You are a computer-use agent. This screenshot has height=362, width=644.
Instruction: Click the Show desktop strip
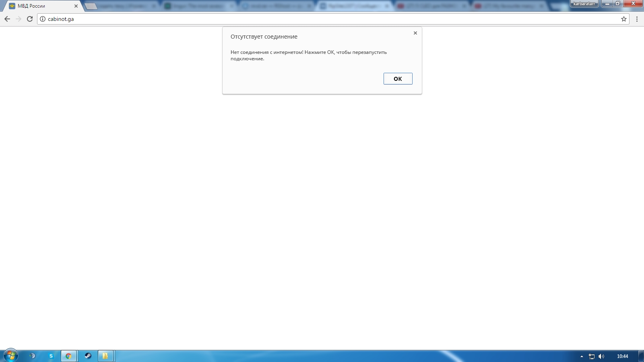coord(641,356)
